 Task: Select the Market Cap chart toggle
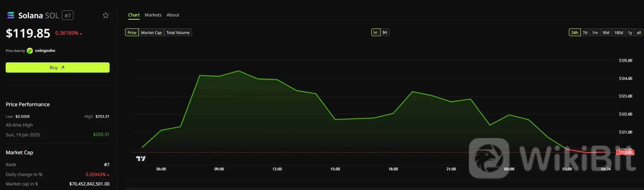tap(151, 32)
